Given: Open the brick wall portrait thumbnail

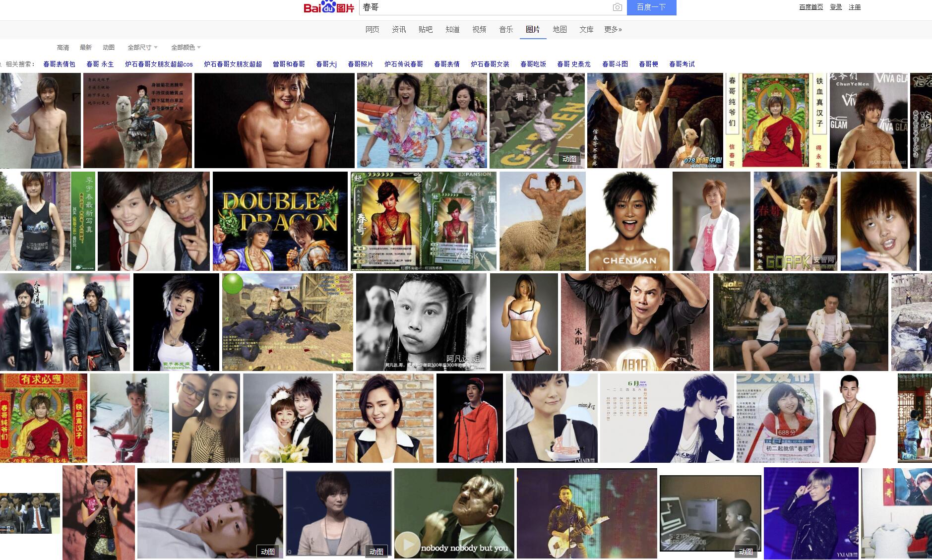Looking at the screenshot, I should (x=384, y=418).
